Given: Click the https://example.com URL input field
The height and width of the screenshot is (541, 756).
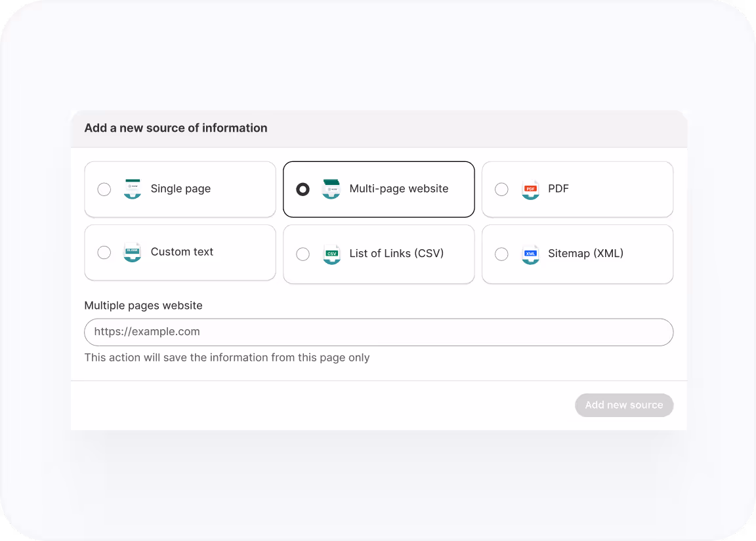Looking at the screenshot, I should (378, 332).
